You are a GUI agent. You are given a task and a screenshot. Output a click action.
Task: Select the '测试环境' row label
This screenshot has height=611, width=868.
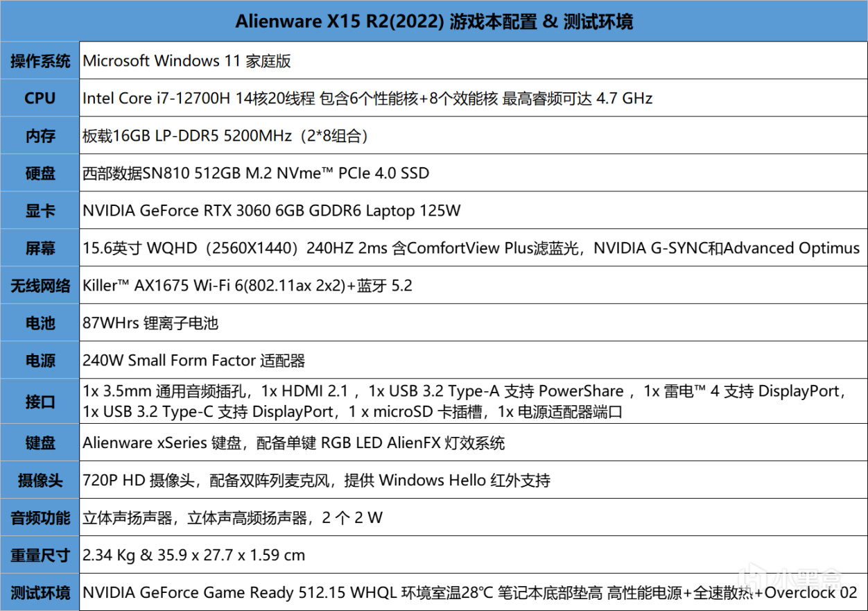coord(40,593)
